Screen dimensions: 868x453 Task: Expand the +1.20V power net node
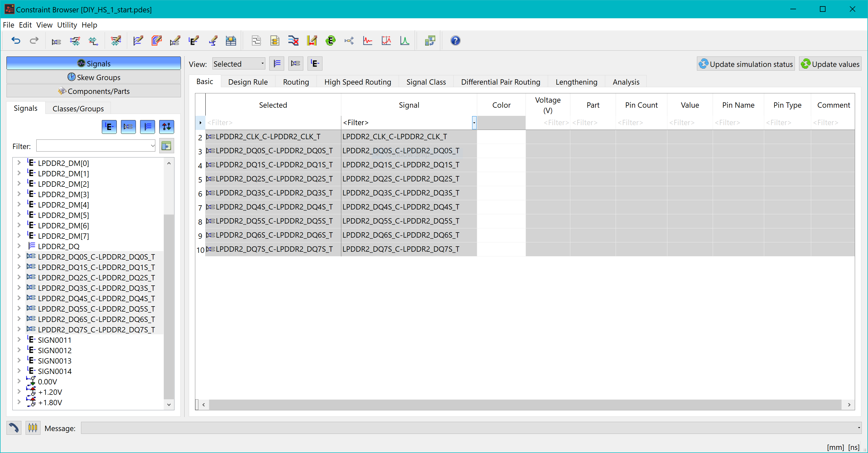(x=19, y=392)
